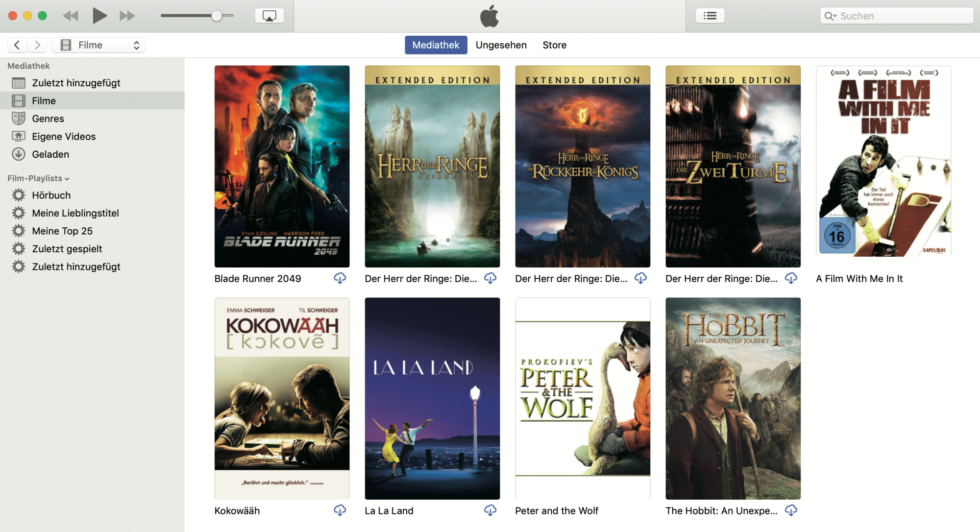980x532 pixels.
Task: Open the AirPlay output menu
Action: tap(269, 16)
